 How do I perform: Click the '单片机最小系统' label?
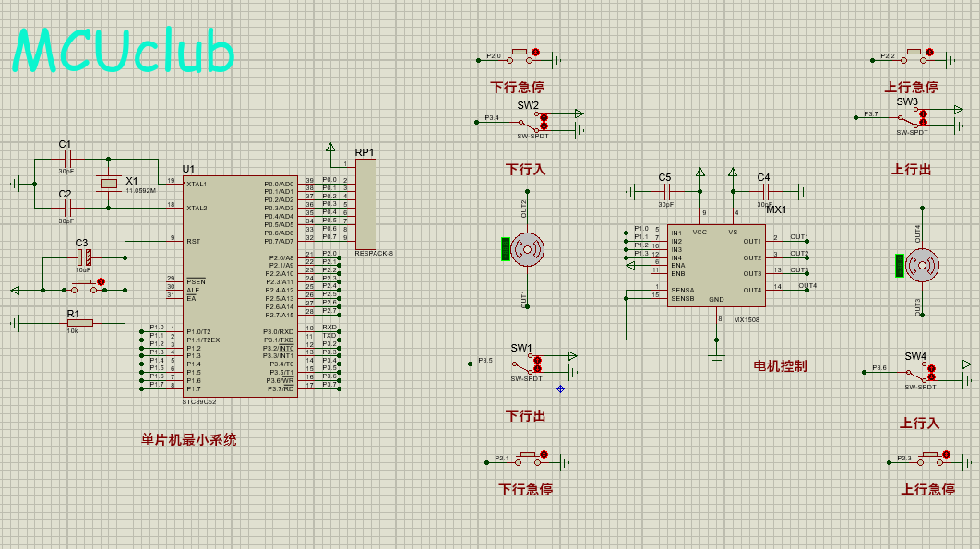(x=189, y=439)
